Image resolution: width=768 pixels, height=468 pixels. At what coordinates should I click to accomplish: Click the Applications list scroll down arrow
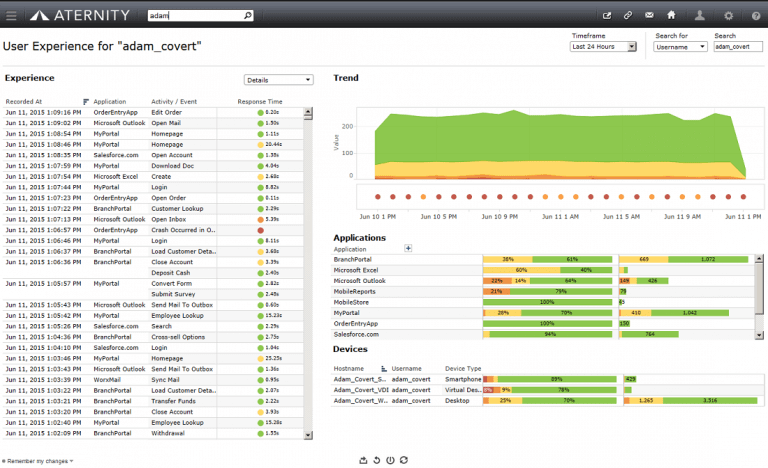click(759, 335)
